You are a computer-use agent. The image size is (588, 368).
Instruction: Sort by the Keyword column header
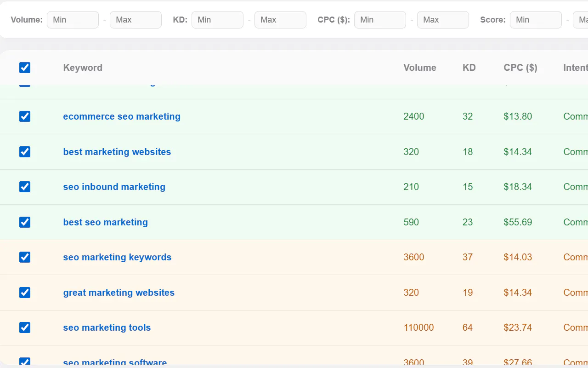tap(83, 68)
